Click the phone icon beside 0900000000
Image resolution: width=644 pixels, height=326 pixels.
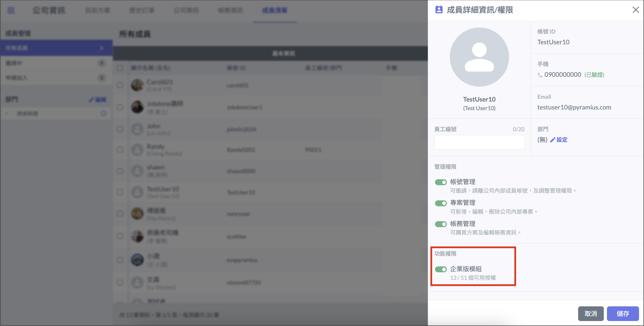coord(540,75)
